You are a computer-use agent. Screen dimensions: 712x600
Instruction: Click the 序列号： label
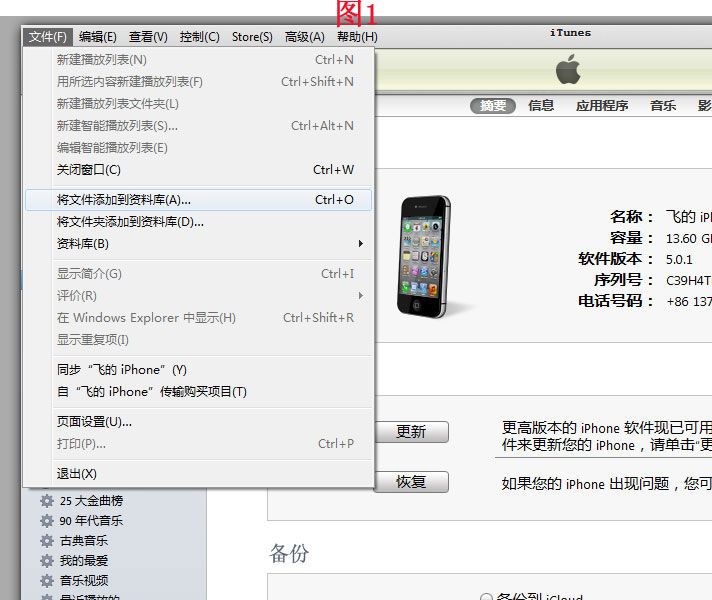point(624,280)
